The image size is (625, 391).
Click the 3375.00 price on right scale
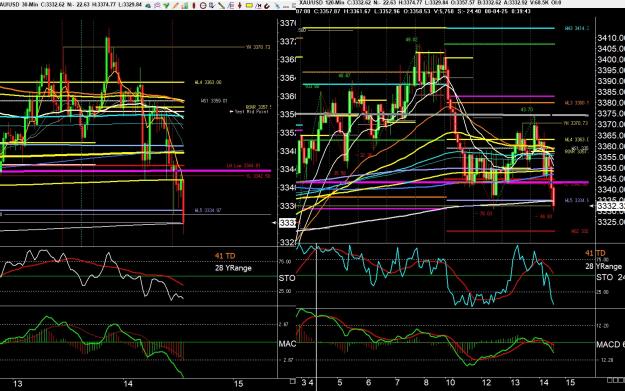coord(611,114)
